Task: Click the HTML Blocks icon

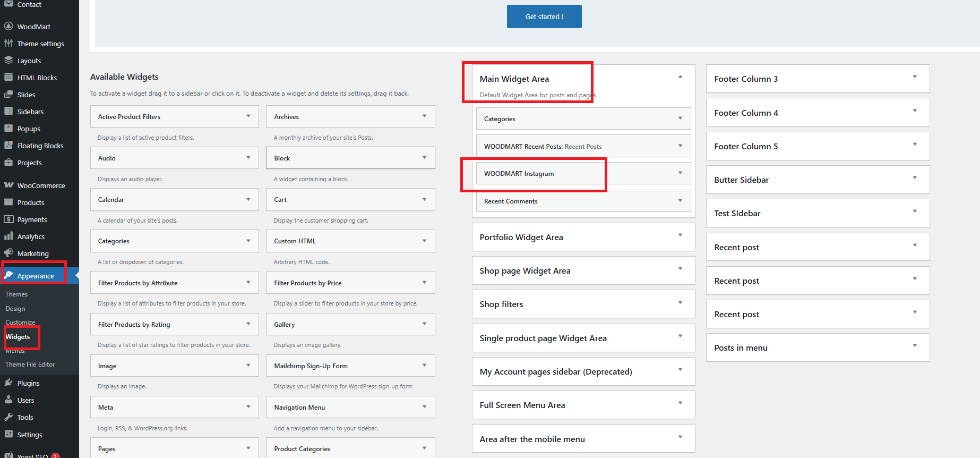Action: 8,77
